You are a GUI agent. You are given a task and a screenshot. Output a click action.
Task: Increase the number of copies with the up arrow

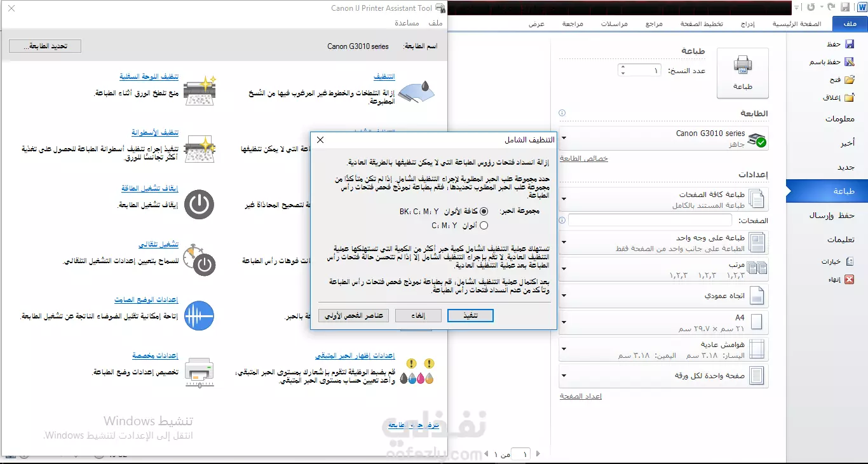623,67
